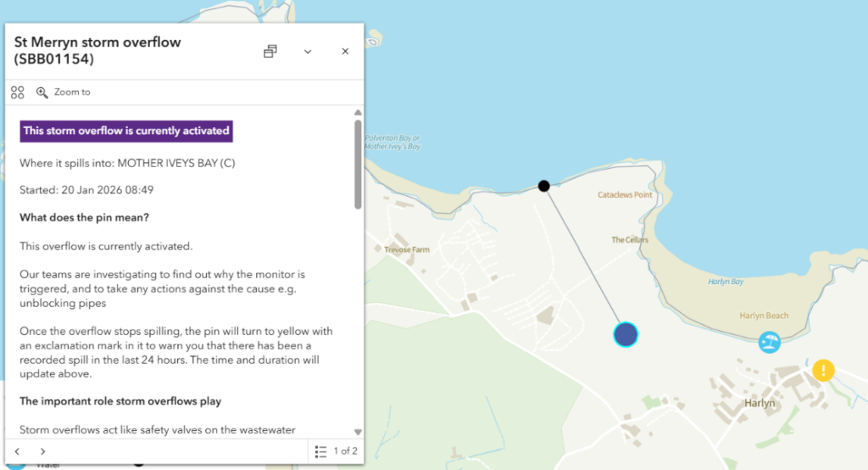The height and width of the screenshot is (470, 868).
Task: Click the black outfall point marker
Action: [x=544, y=186]
